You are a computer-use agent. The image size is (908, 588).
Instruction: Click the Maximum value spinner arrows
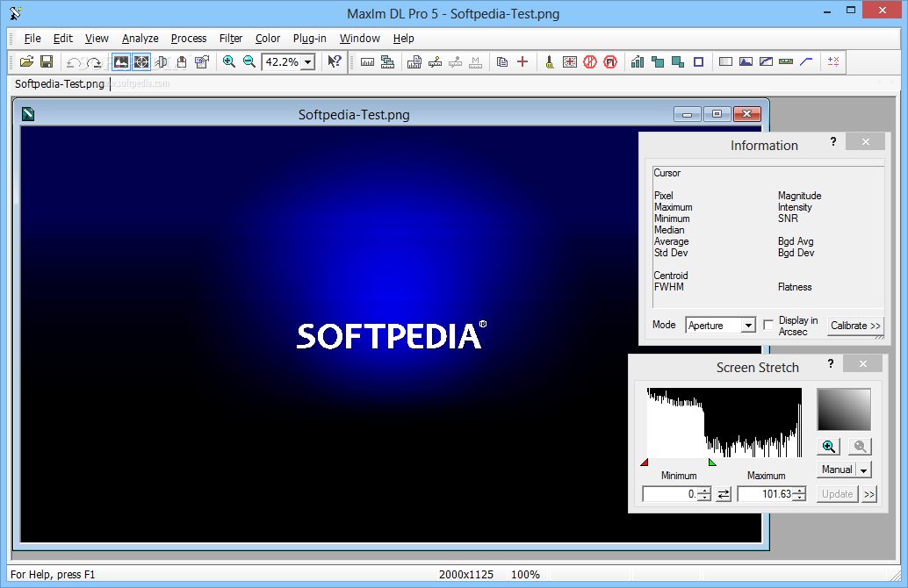point(799,494)
